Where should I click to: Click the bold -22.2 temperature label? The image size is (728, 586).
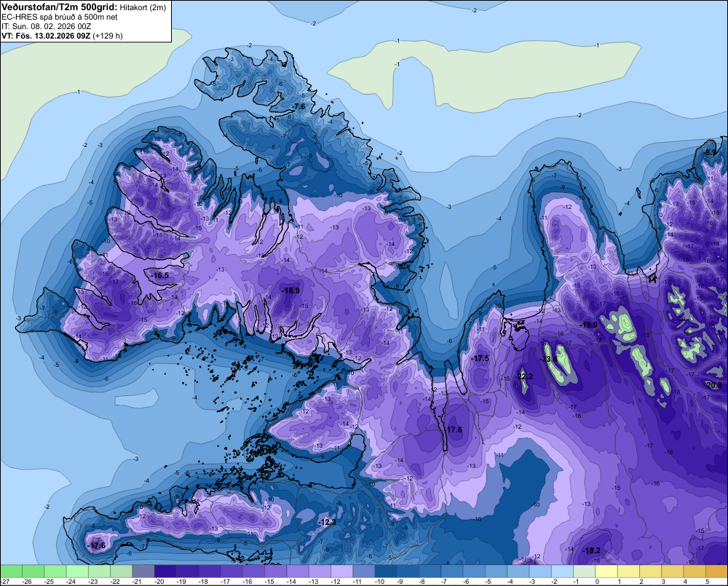click(x=524, y=376)
